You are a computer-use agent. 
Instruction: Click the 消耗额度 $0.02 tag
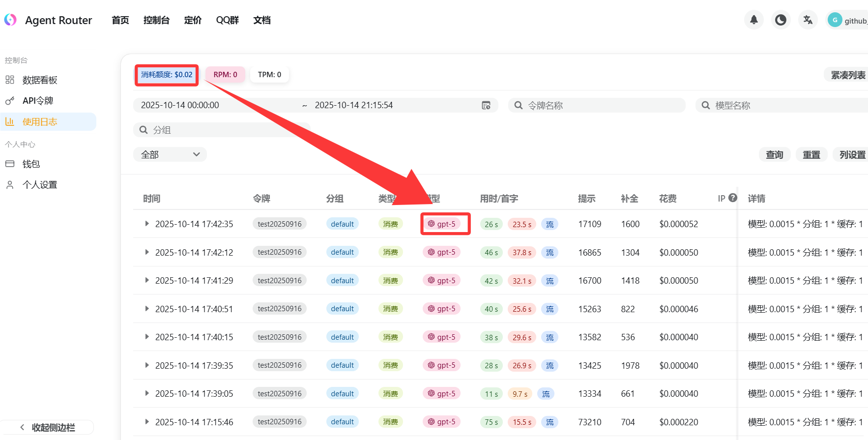click(167, 75)
